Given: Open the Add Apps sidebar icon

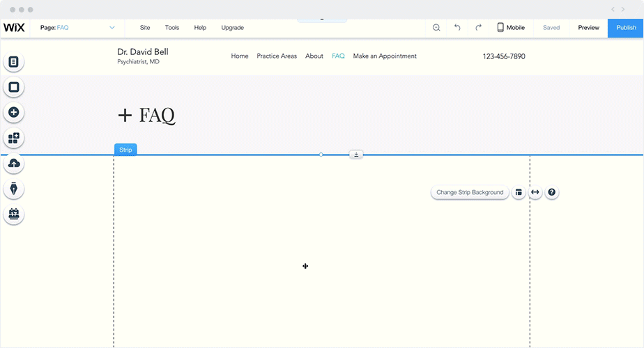Looking at the screenshot, I should click(x=13, y=138).
